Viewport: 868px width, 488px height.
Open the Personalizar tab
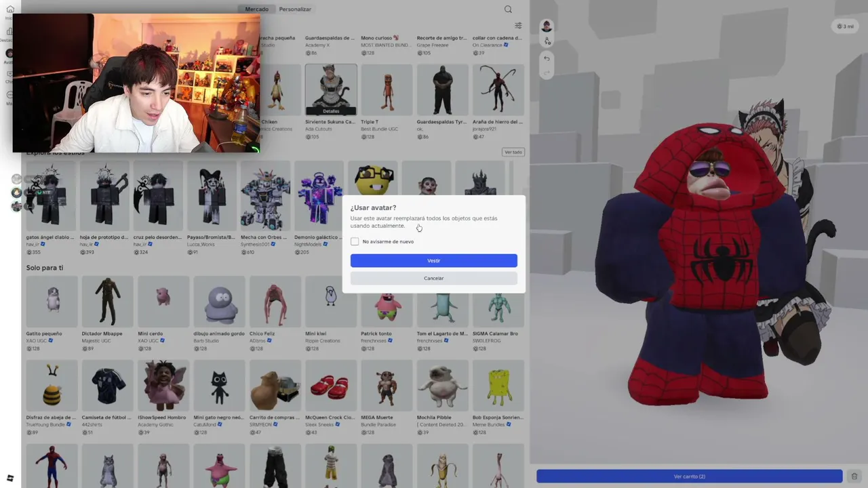295,9
